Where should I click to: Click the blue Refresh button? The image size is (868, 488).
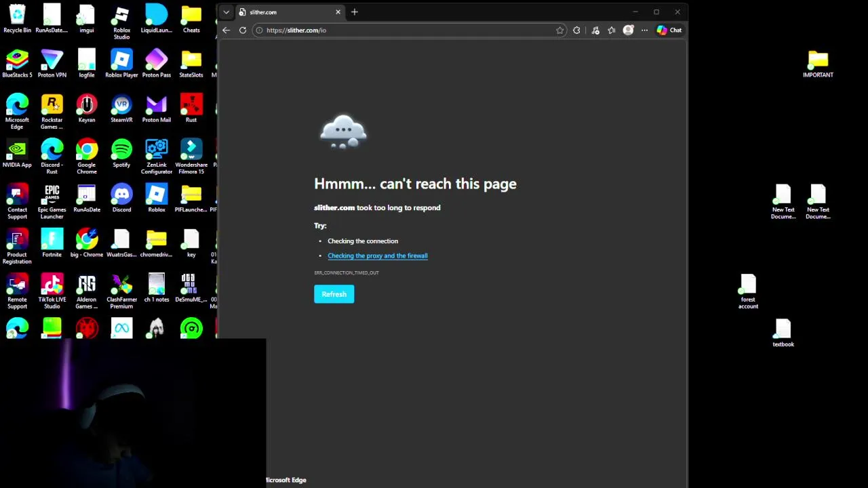tap(334, 294)
